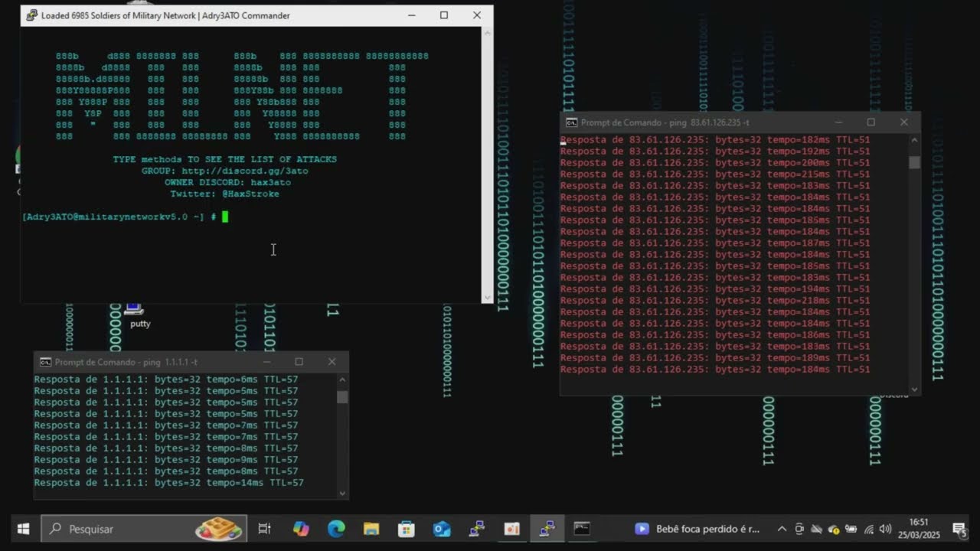
Task: Click the 'tempo=215ms' reply line
Action: 715,174
